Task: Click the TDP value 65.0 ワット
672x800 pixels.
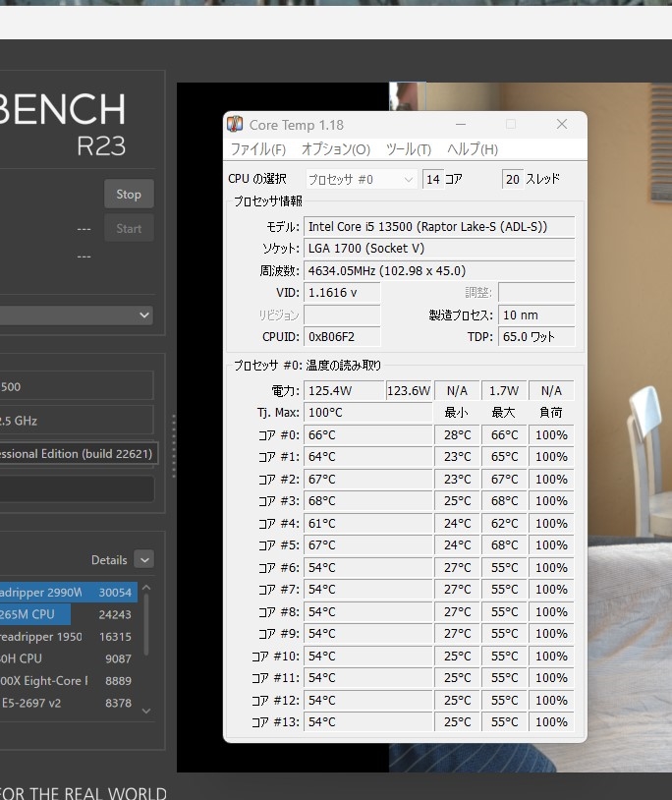Action: (x=536, y=337)
